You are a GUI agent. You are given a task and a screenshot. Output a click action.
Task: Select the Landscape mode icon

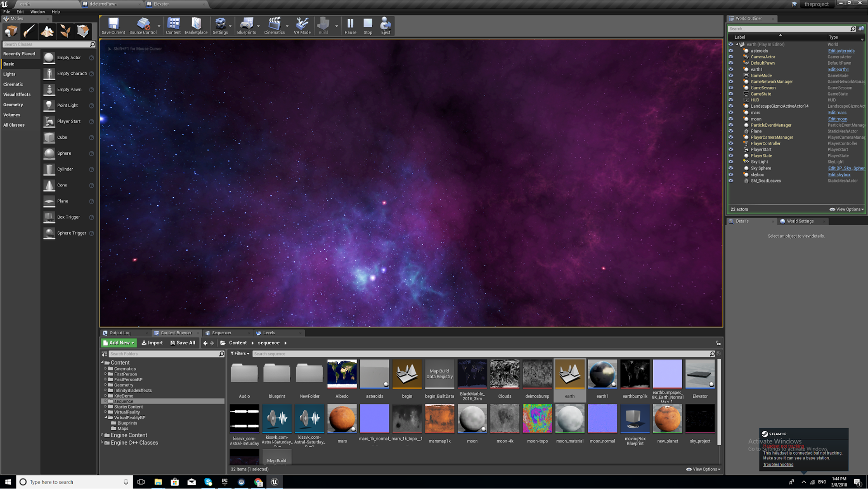tap(47, 31)
